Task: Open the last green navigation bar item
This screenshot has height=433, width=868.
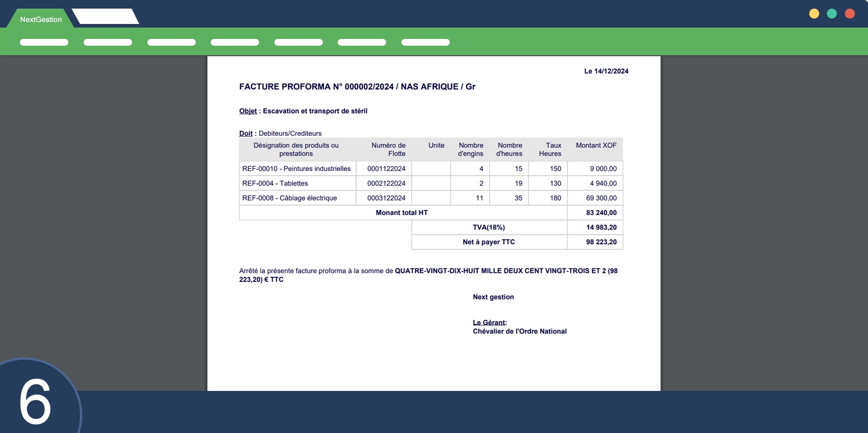Action: 425,43
